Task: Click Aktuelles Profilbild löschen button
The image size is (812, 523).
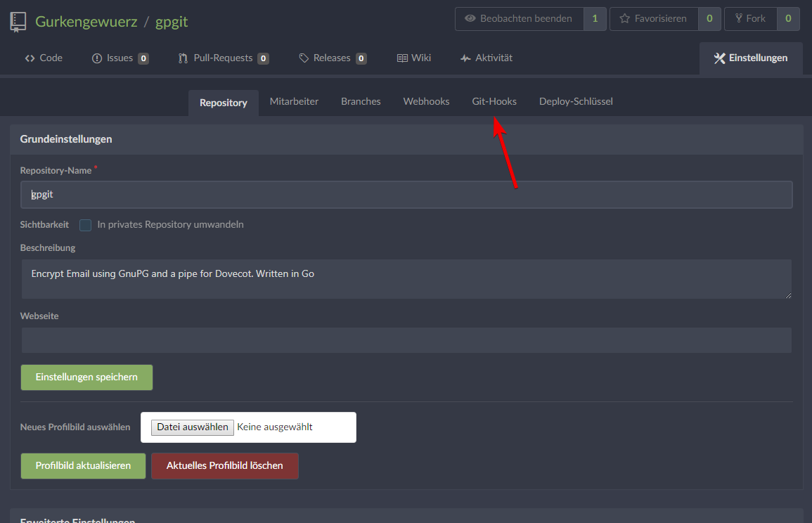Action: point(224,466)
